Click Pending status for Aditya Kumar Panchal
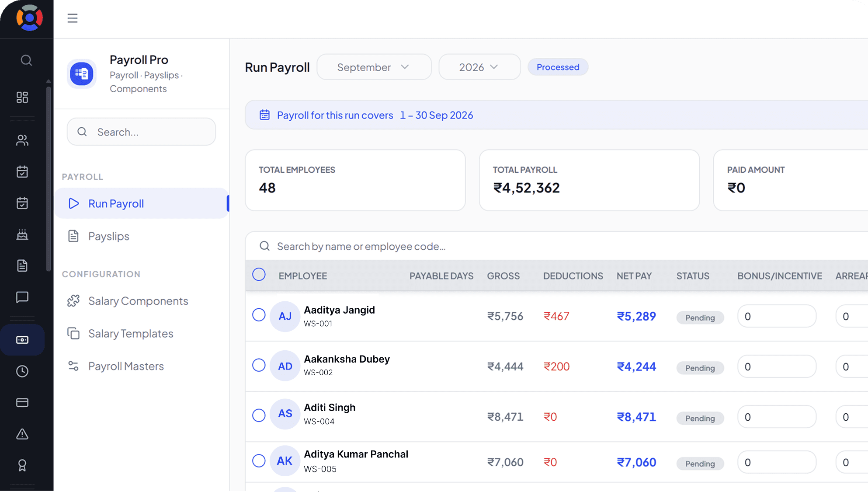This screenshot has width=868, height=492. tap(700, 464)
